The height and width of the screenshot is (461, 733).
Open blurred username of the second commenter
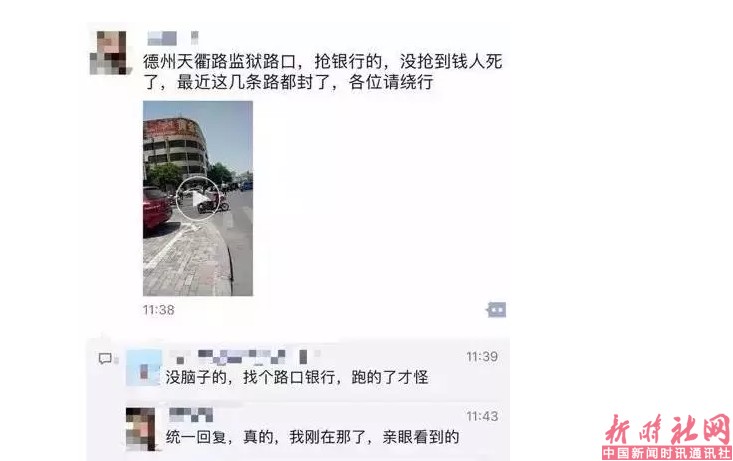pos(191,415)
